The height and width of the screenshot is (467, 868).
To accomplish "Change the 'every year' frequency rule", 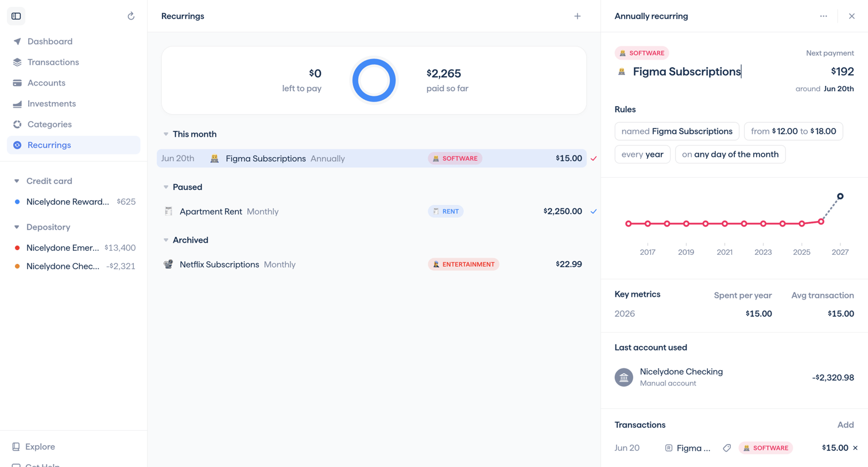I will pos(642,154).
